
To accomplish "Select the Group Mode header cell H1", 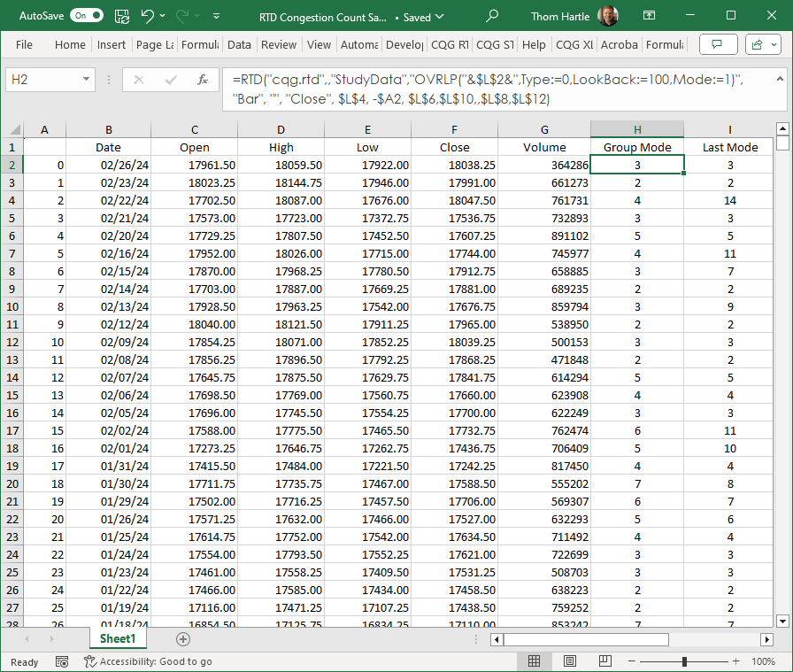I will [x=637, y=147].
